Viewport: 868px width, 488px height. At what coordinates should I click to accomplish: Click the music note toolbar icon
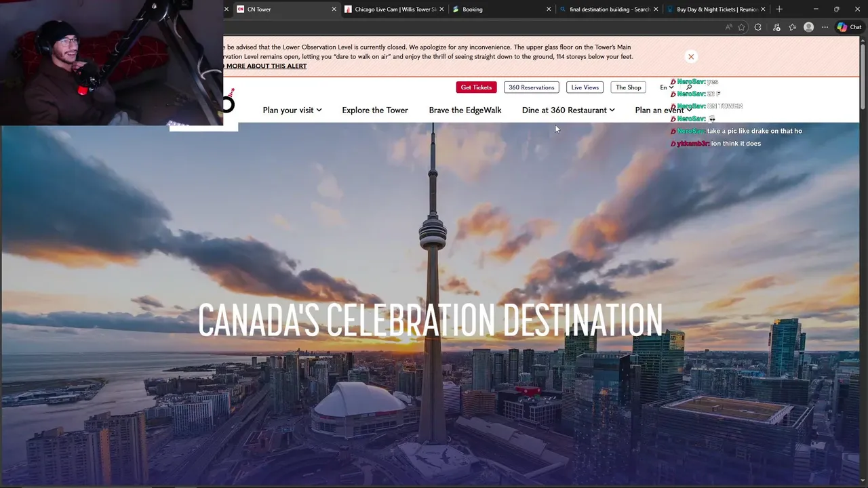pyautogui.click(x=776, y=27)
